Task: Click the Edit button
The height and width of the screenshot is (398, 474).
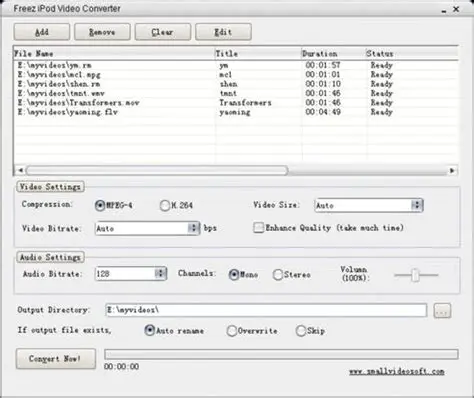Action: pos(223,32)
